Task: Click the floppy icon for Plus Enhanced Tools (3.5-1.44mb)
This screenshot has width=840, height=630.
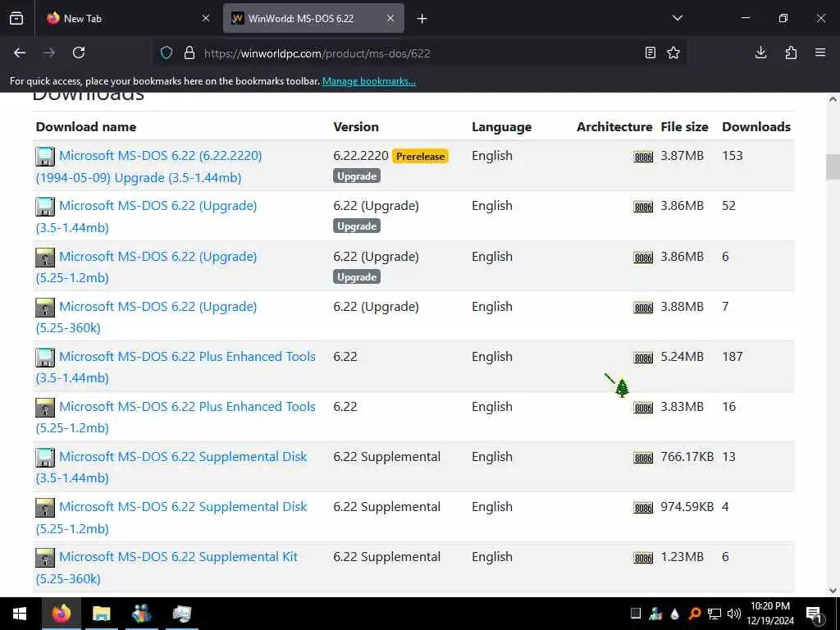Action: (45, 357)
